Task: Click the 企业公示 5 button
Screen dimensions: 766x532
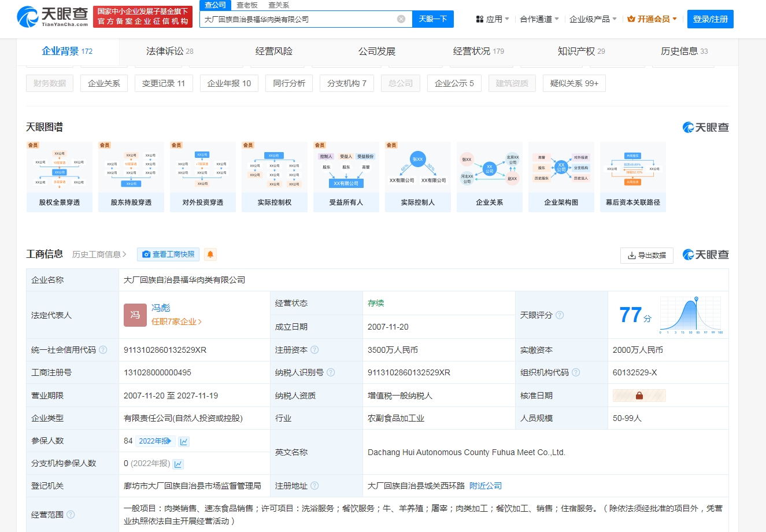Action: pyautogui.click(x=454, y=83)
